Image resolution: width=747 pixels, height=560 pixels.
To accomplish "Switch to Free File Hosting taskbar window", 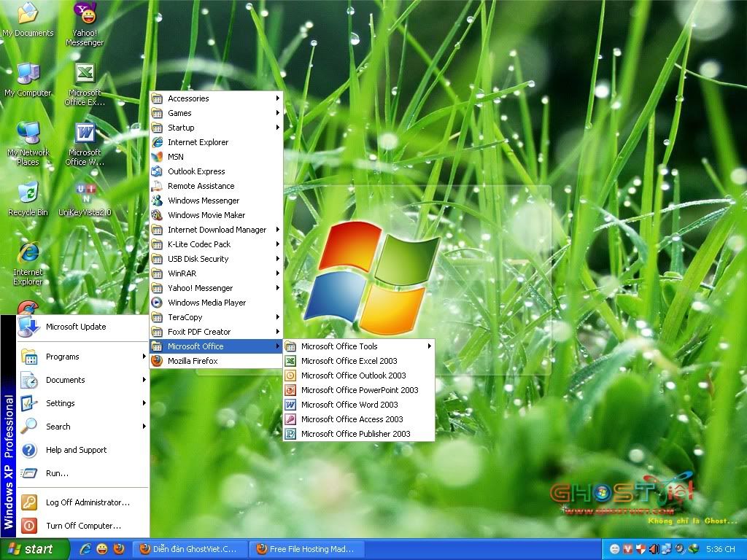I will click(306, 549).
